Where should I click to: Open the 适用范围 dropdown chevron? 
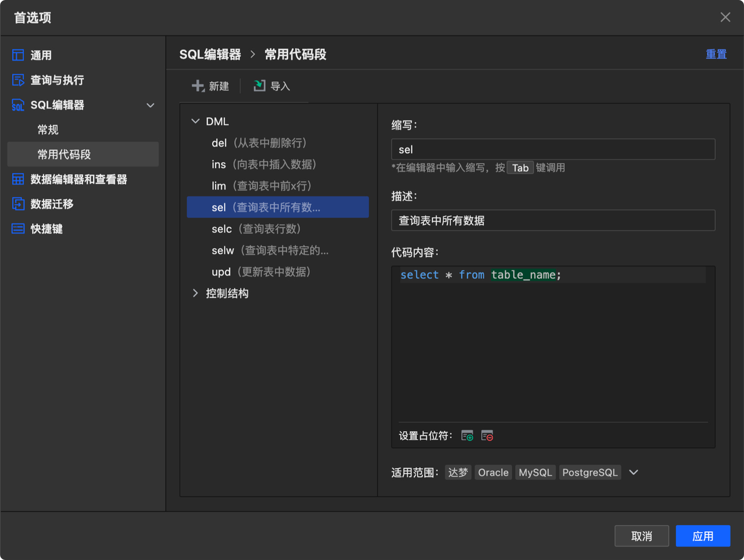(633, 472)
